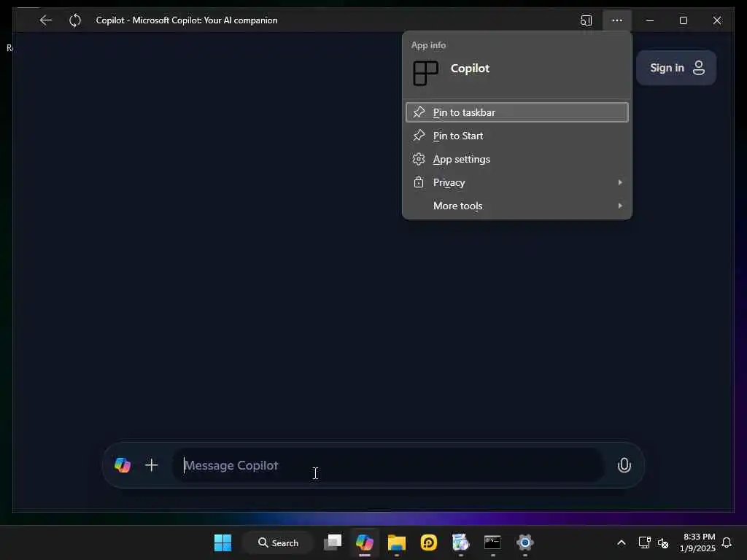Click the pin icon beside Pin to Start
747x560 pixels.
pos(419,135)
